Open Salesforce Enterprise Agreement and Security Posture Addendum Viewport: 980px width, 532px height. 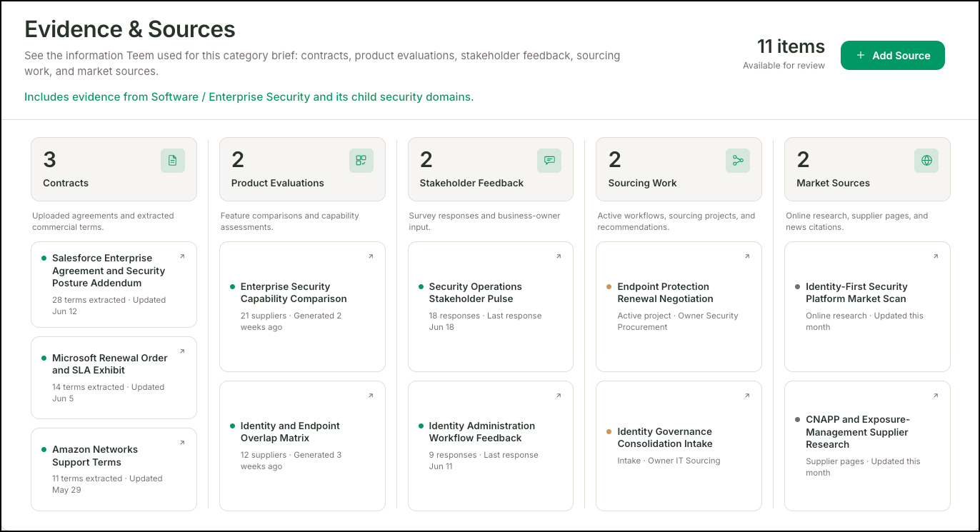109,271
